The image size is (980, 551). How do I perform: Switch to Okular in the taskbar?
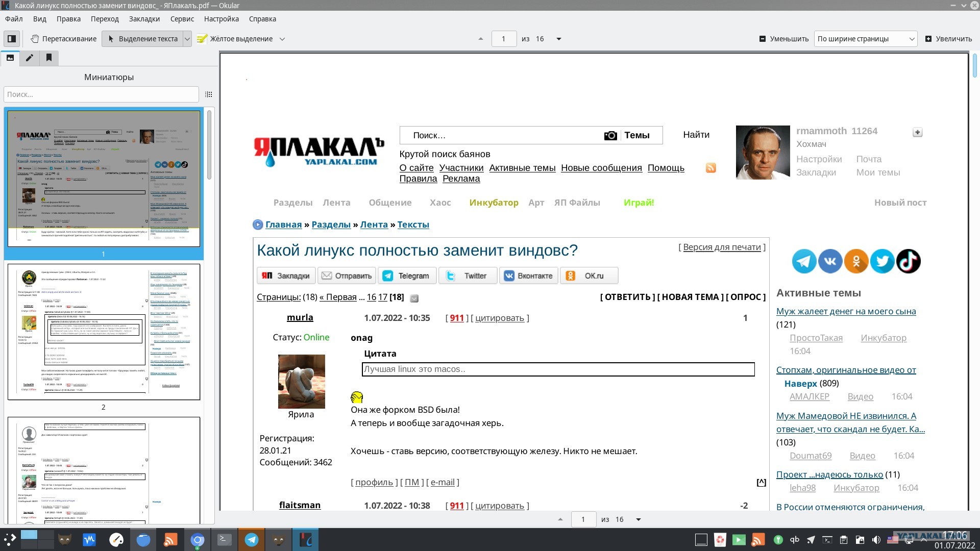pyautogui.click(x=305, y=539)
